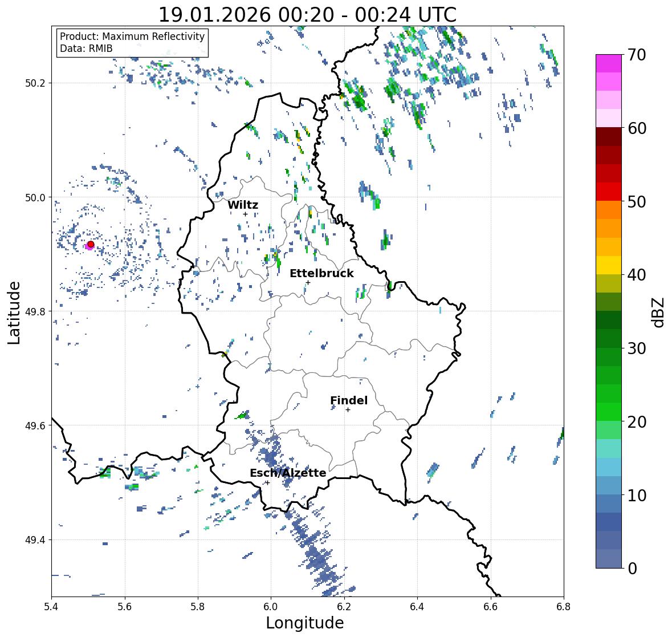Screen dimensions: 672x637
Task: Click the colorbar tick label 70
Action: [x=637, y=55]
